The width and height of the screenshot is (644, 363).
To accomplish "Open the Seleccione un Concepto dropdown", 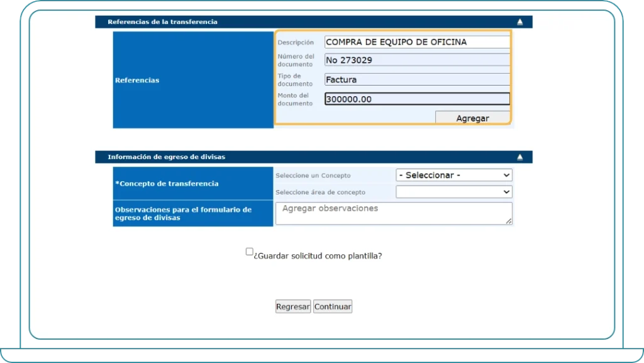I will [x=454, y=175].
